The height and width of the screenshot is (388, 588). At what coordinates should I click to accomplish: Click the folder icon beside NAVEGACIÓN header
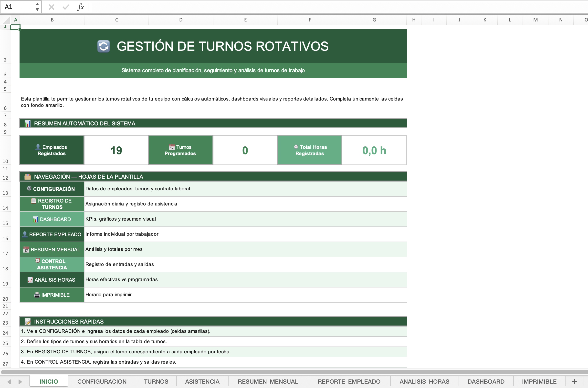pyautogui.click(x=28, y=177)
